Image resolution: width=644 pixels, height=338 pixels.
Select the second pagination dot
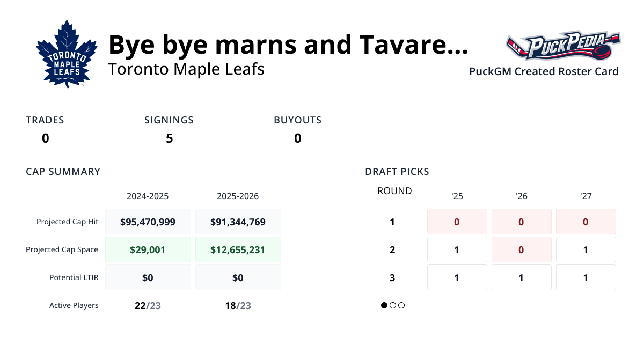pos(393,305)
